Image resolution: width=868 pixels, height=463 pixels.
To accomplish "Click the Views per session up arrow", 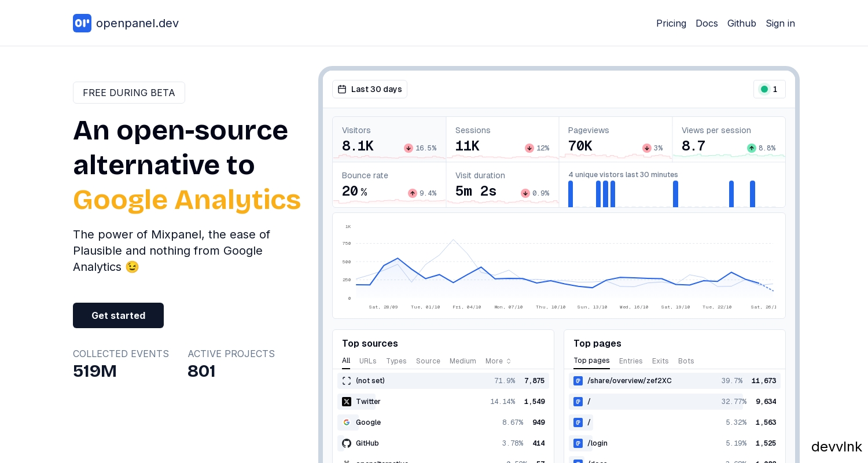I will tap(752, 148).
